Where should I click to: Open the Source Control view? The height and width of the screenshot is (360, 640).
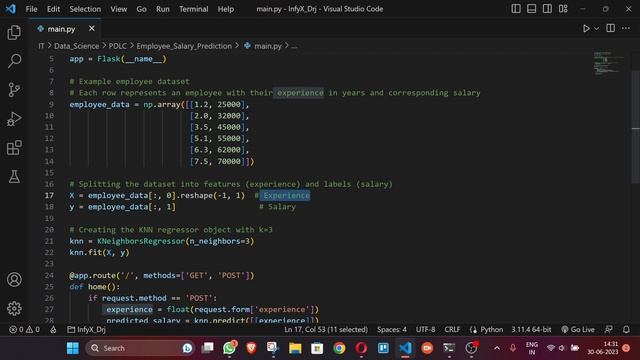click(x=14, y=90)
